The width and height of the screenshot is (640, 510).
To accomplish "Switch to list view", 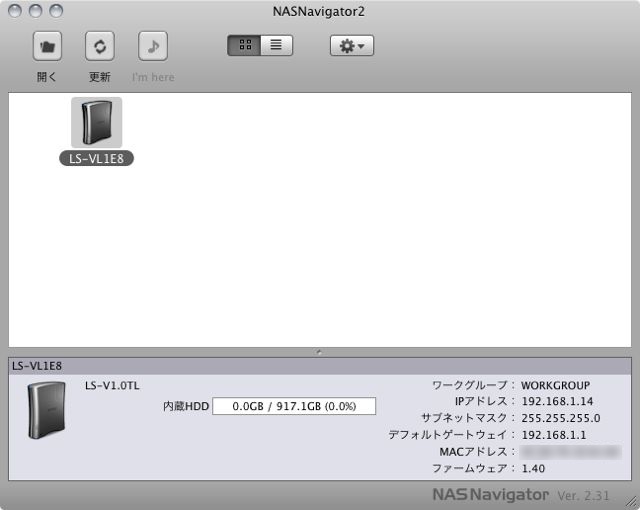I will tap(276, 45).
